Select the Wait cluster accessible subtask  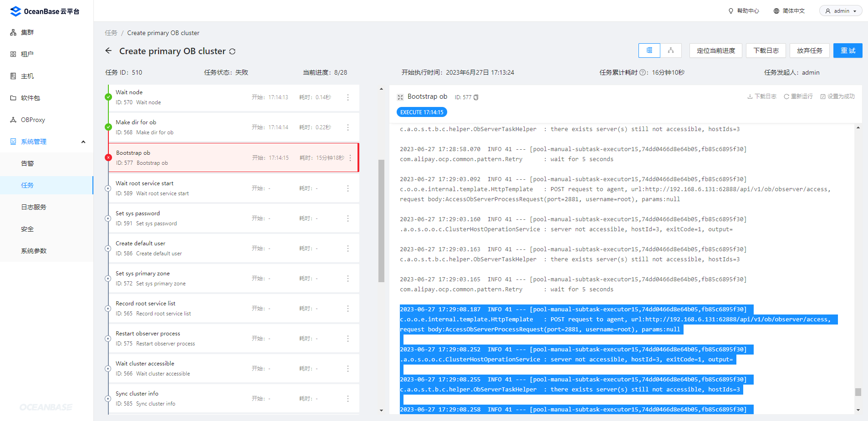click(234, 369)
